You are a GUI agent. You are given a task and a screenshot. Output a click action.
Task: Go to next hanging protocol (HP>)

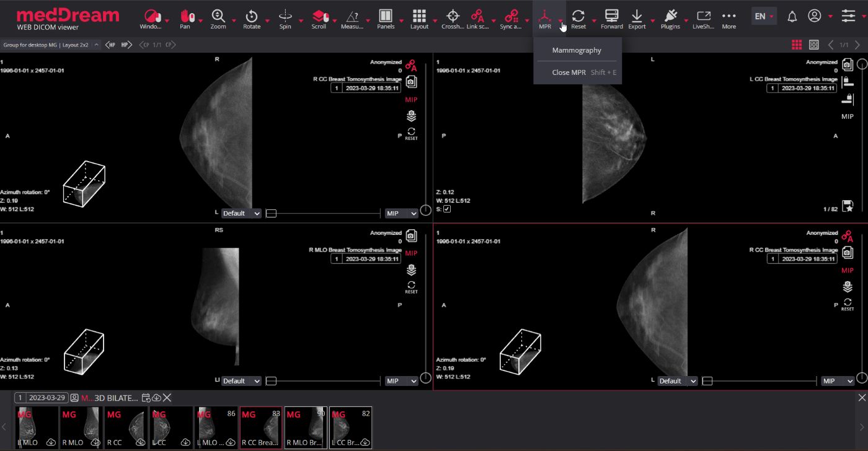tap(126, 45)
